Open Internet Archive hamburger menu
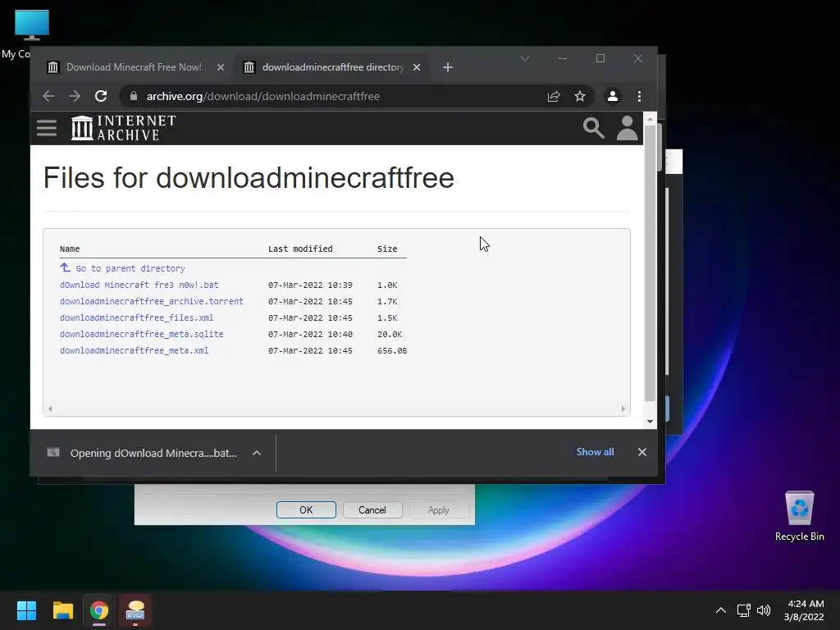This screenshot has height=630, width=840. [47, 128]
